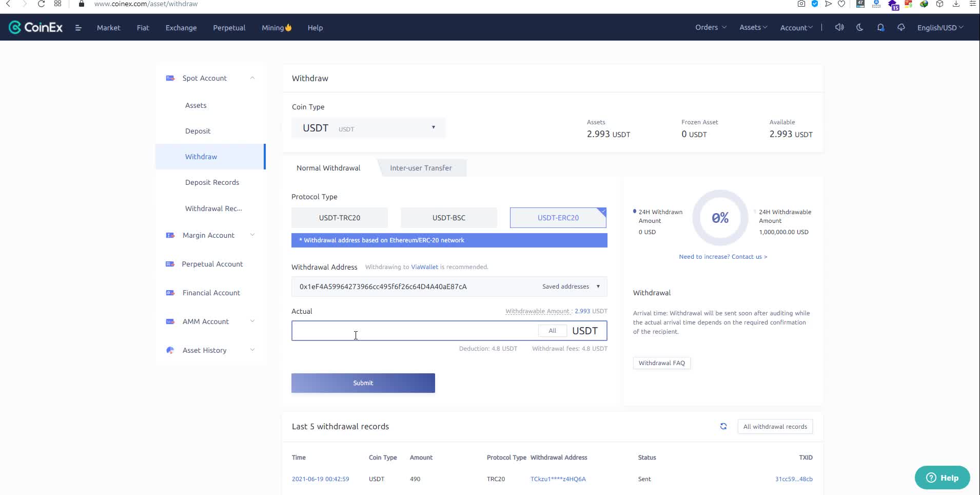Click the 24H withdrawal percentage ring

click(720, 218)
